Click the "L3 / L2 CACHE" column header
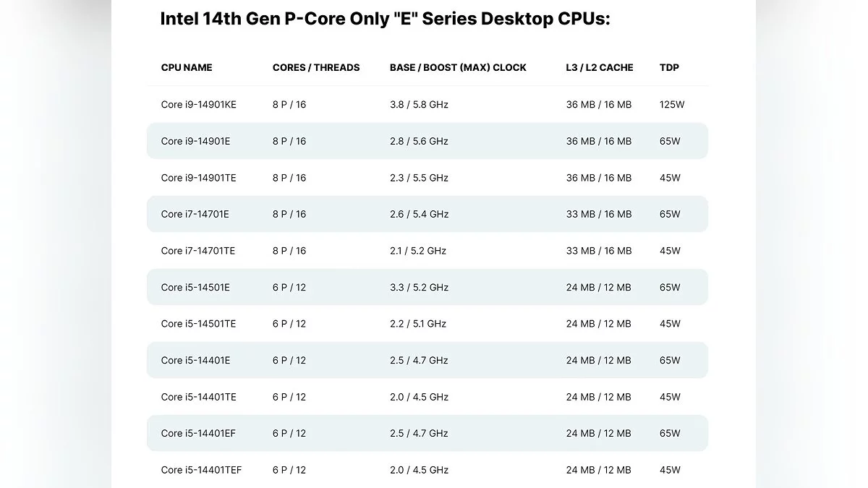This screenshot has height=488, width=868. [x=600, y=67]
